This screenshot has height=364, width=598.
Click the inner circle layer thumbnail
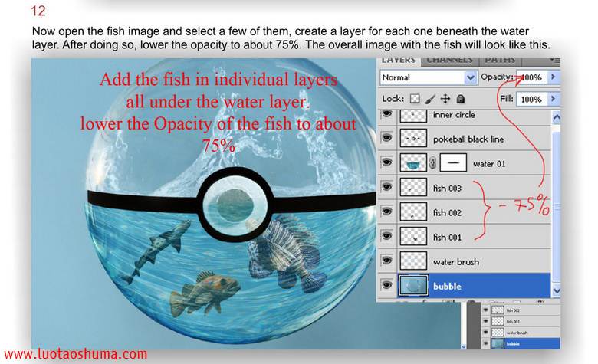pyautogui.click(x=413, y=115)
